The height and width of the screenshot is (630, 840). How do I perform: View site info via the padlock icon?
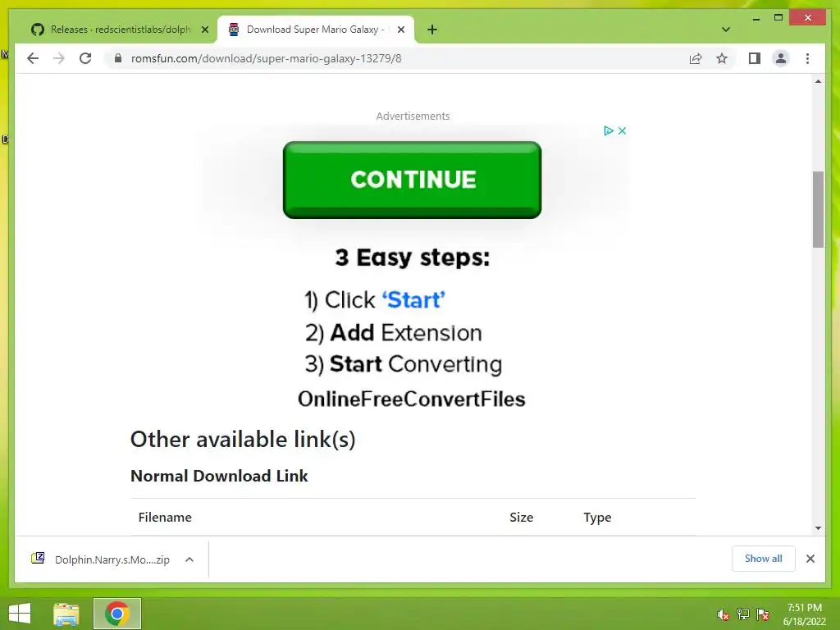click(118, 58)
